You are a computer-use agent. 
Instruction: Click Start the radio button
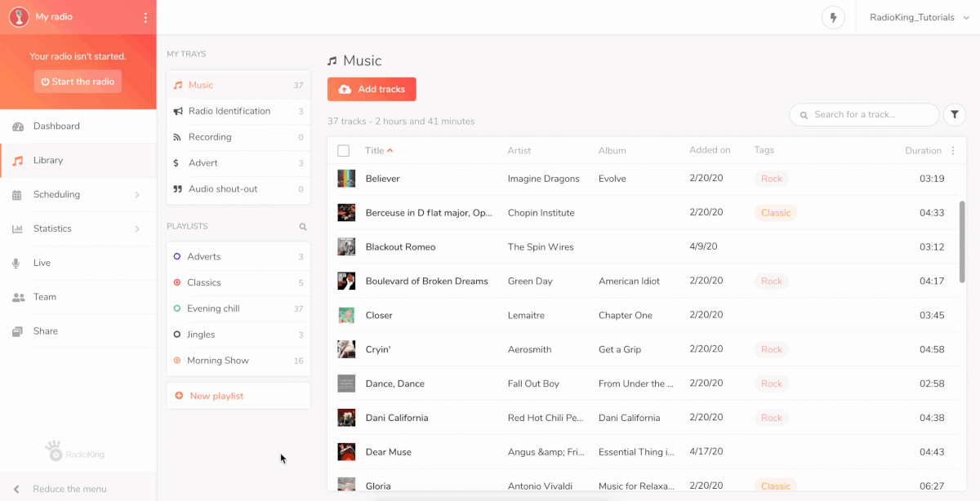coord(78,82)
